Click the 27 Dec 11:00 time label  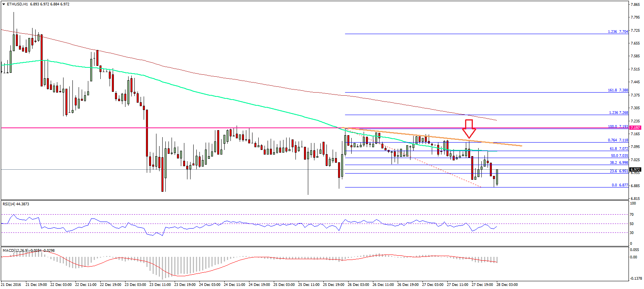coord(457,285)
